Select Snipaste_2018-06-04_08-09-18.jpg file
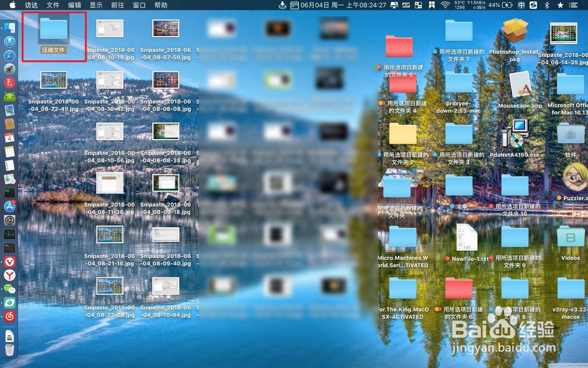Viewport: 588px width, 368px height. pyautogui.click(x=166, y=183)
